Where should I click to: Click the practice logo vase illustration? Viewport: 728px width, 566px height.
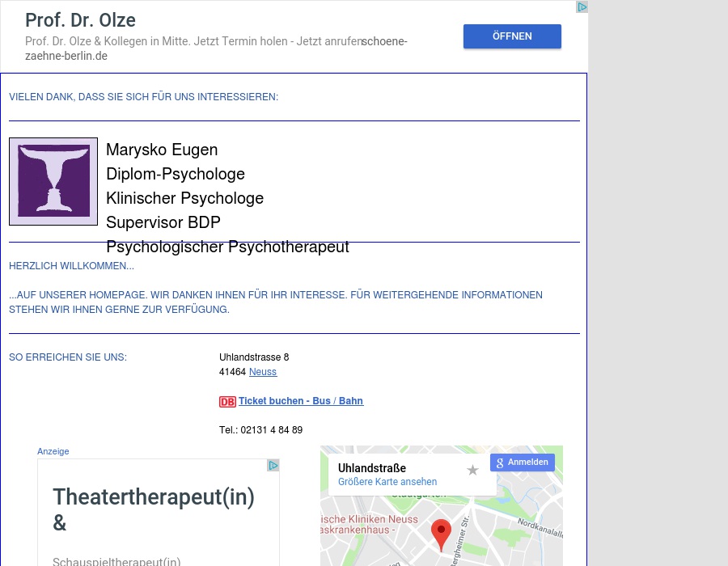point(53,181)
